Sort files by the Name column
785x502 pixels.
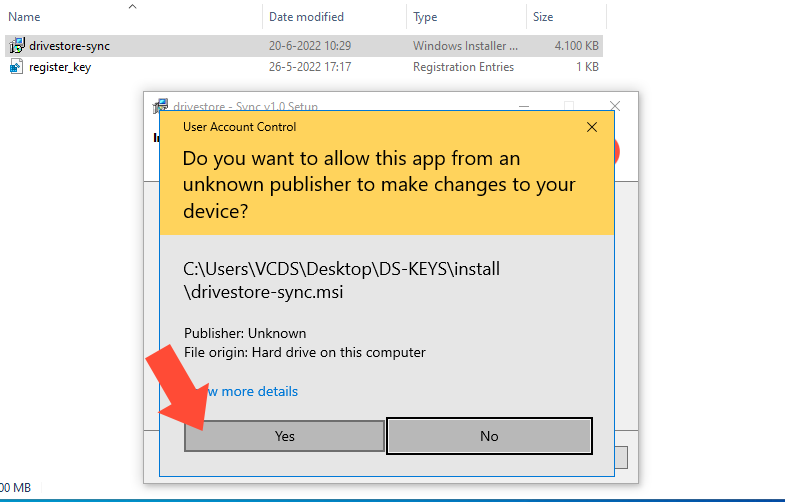tap(25, 17)
